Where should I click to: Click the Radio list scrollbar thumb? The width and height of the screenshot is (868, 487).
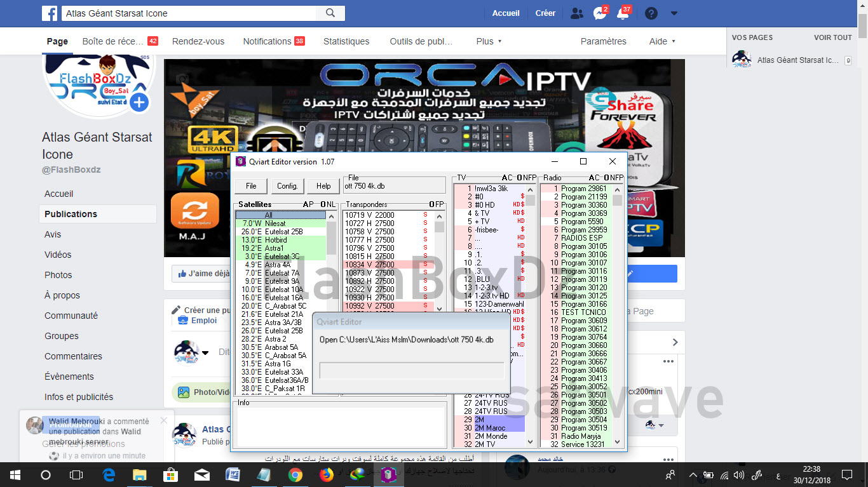click(618, 200)
